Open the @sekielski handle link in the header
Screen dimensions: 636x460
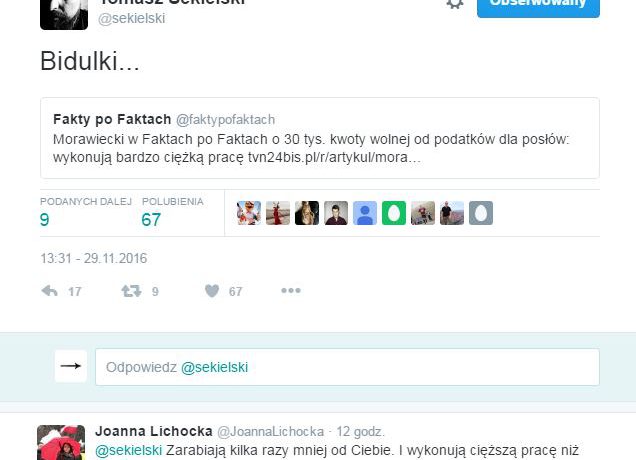(x=131, y=19)
